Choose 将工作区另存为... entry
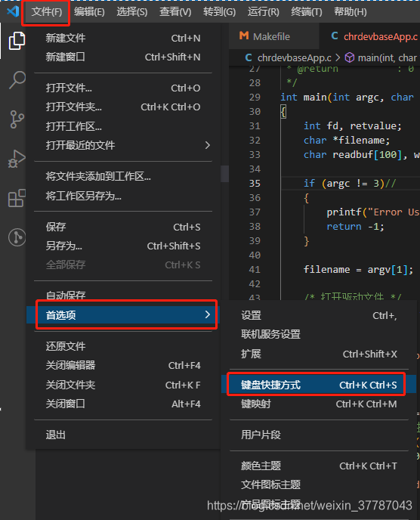Image resolution: width=420 pixels, height=520 pixels. tap(123, 196)
